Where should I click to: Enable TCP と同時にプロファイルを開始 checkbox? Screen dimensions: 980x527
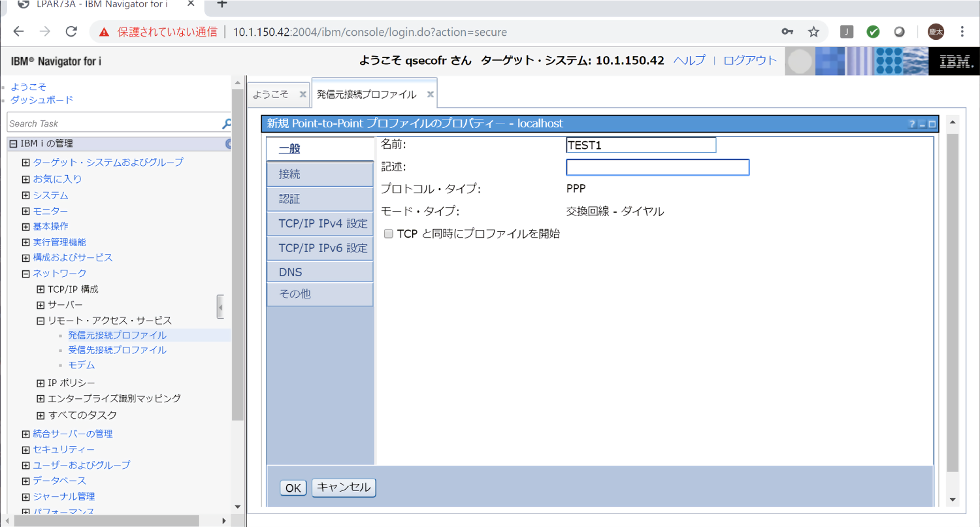(388, 234)
